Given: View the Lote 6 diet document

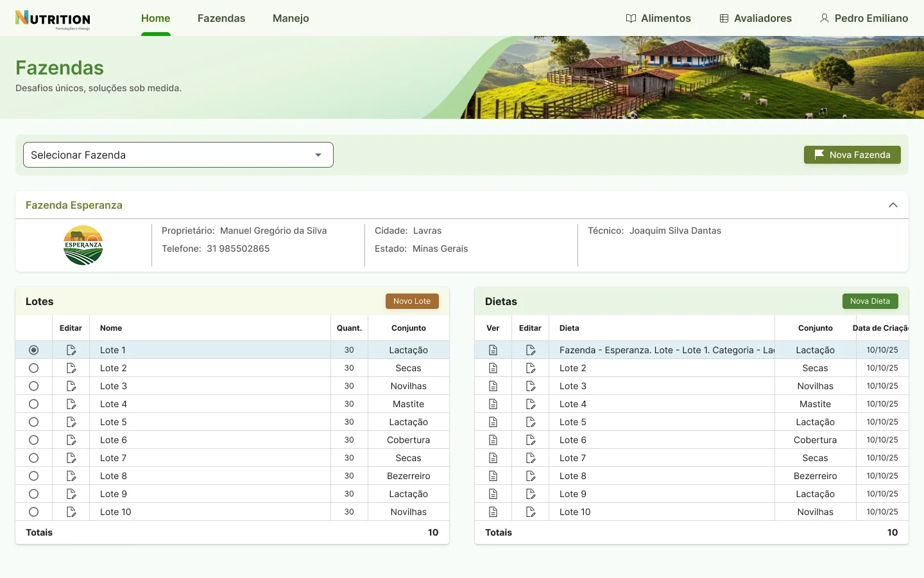Looking at the screenshot, I should 493,440.
